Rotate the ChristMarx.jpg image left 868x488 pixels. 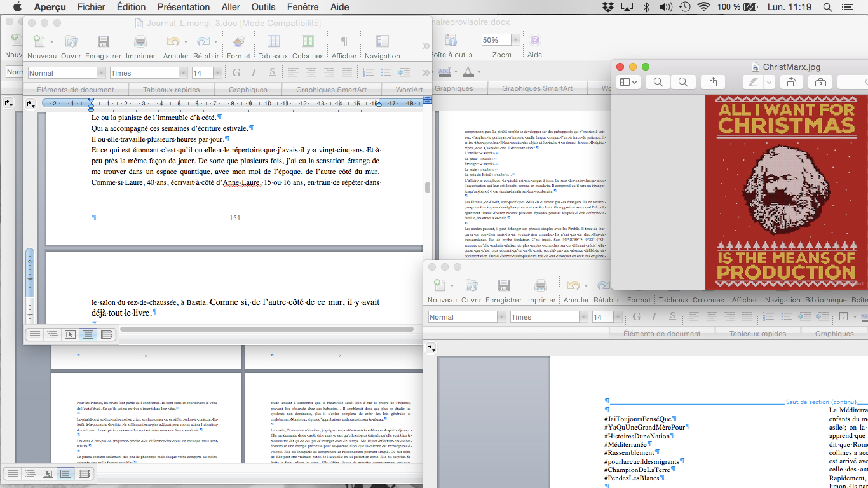click(x=791, y=82)
